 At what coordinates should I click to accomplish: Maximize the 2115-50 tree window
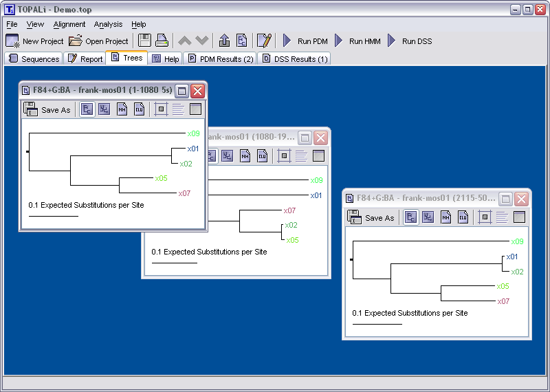[505, 199]
